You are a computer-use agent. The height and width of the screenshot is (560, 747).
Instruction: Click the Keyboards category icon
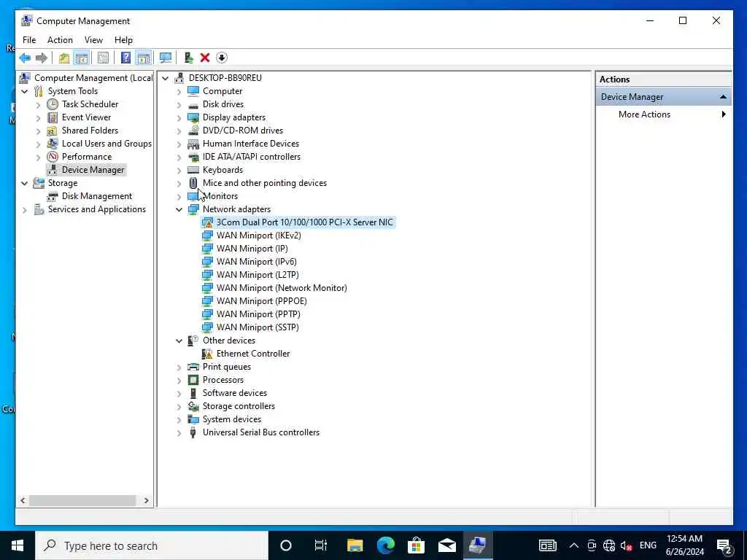(x=193, y=170)
